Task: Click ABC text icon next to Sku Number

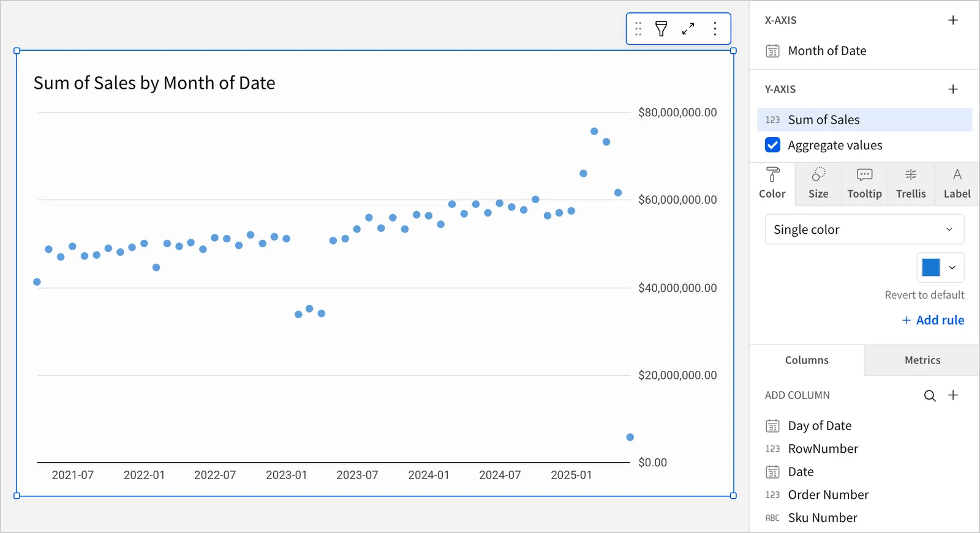Action: pos(772,518)
